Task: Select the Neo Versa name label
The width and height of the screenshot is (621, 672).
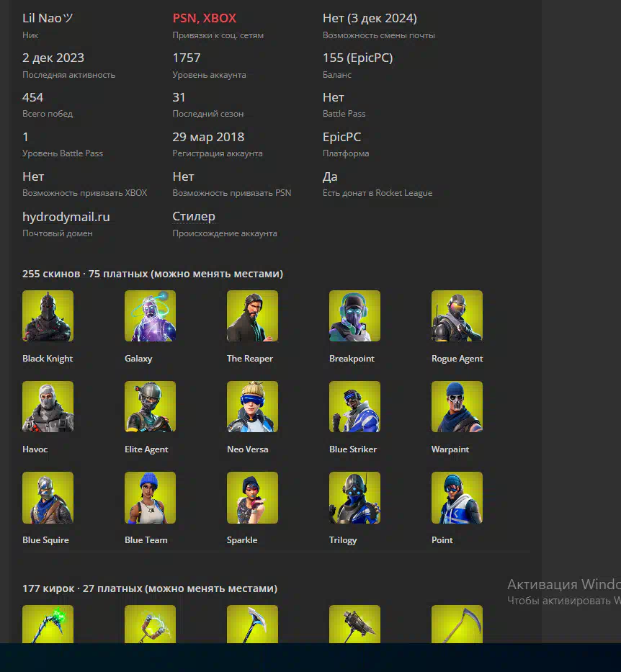Action: point(247,449)
